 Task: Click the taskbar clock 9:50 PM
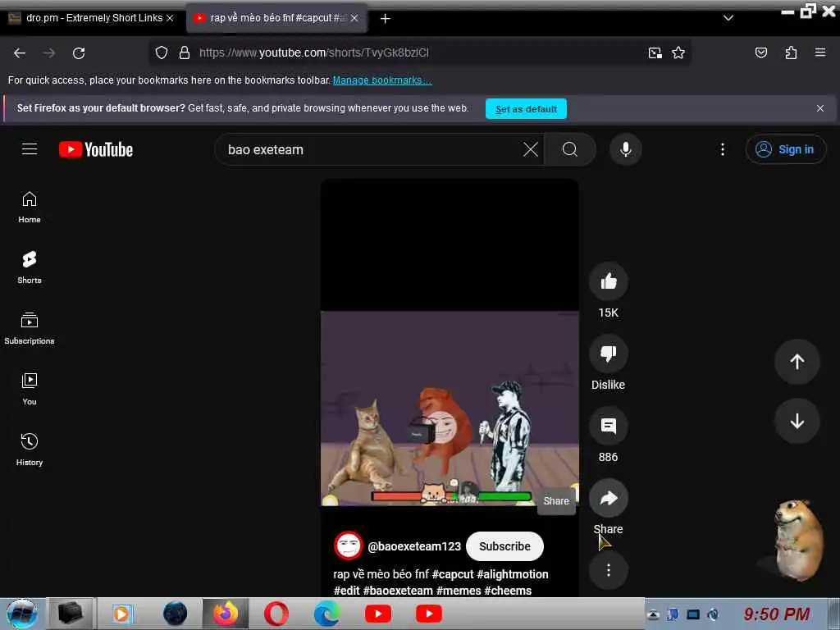[x=776, y=614]
